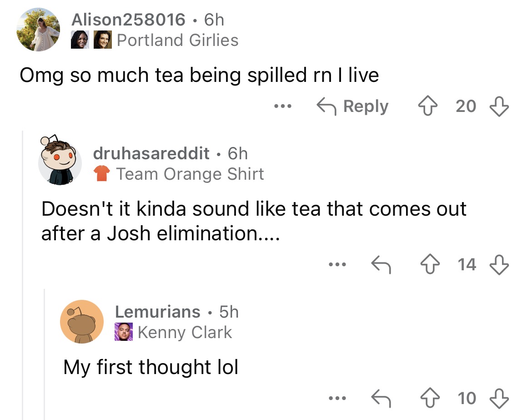Open more options for Alison258016's comment
The image size is (532, 420).
click(x=283, y=106)
